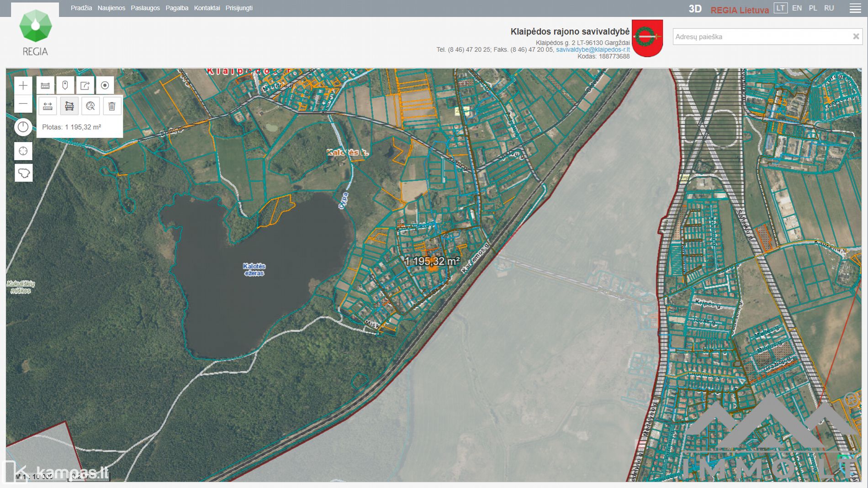868x488 pixels.
Task: Zoom in on the map
Action: (x=23, y=85)
